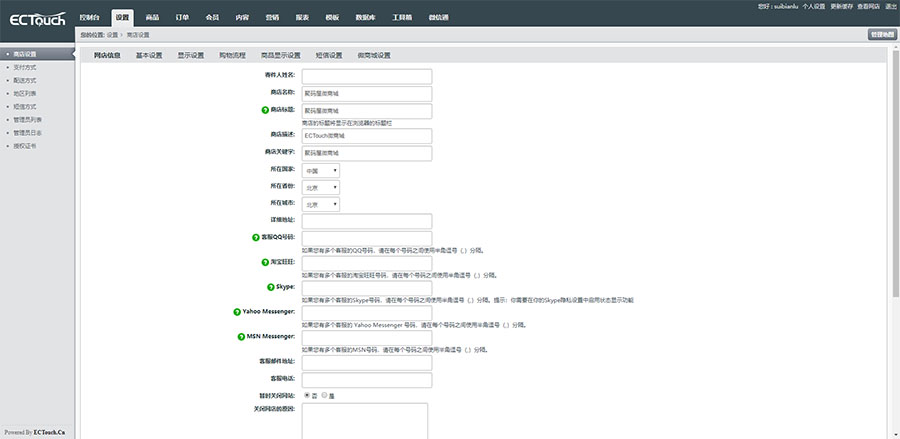The width and height of the screenshot is (900, 439).
Task: Focus the 详细地址 input field
Action: [x=367, y=222]
